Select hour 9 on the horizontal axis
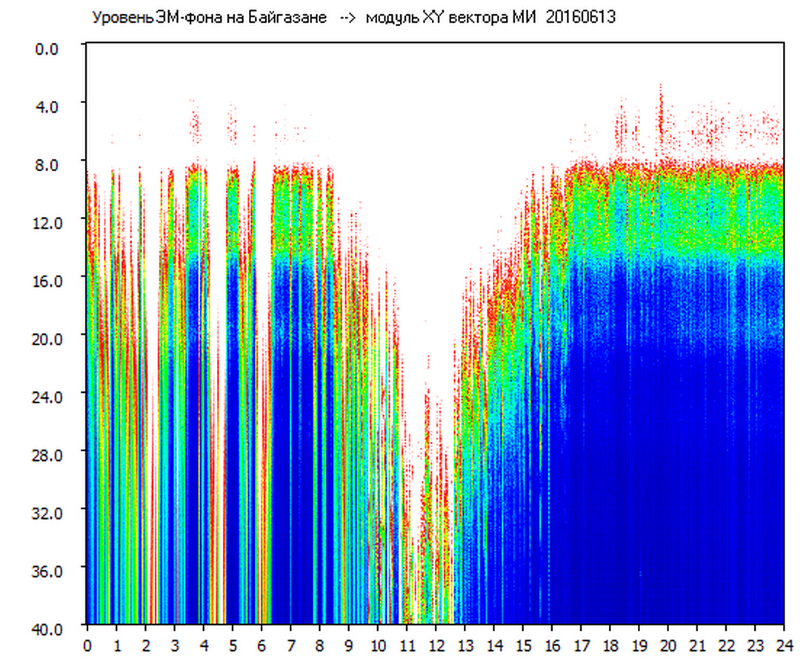 (x=349, y=645)
